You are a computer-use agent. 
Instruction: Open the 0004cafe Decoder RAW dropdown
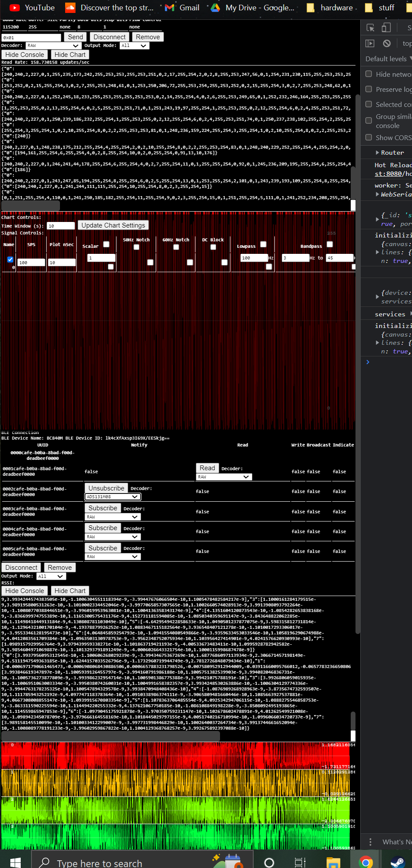(x=113, y=537)
